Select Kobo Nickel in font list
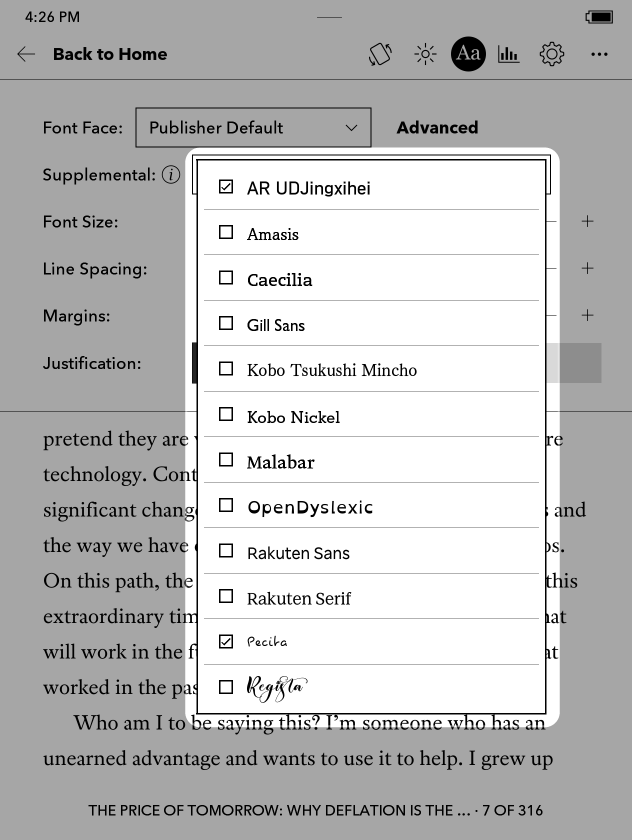Screen dimensions: 632x840 pos(293,416)
